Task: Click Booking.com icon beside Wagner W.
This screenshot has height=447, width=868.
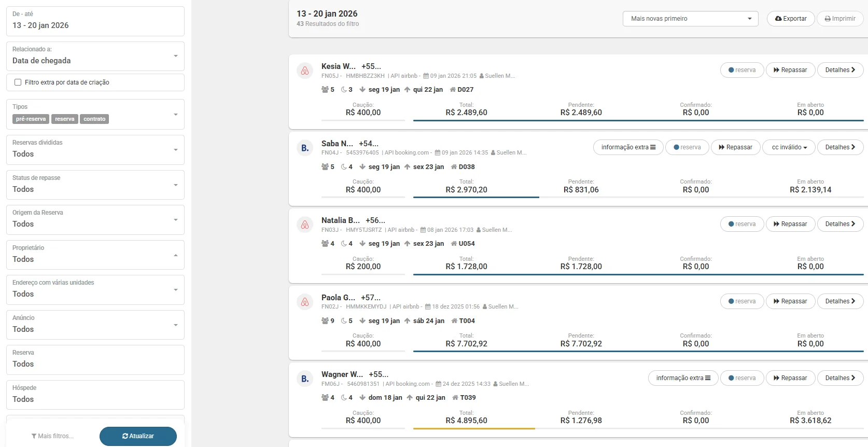Action: pos(305,379)
